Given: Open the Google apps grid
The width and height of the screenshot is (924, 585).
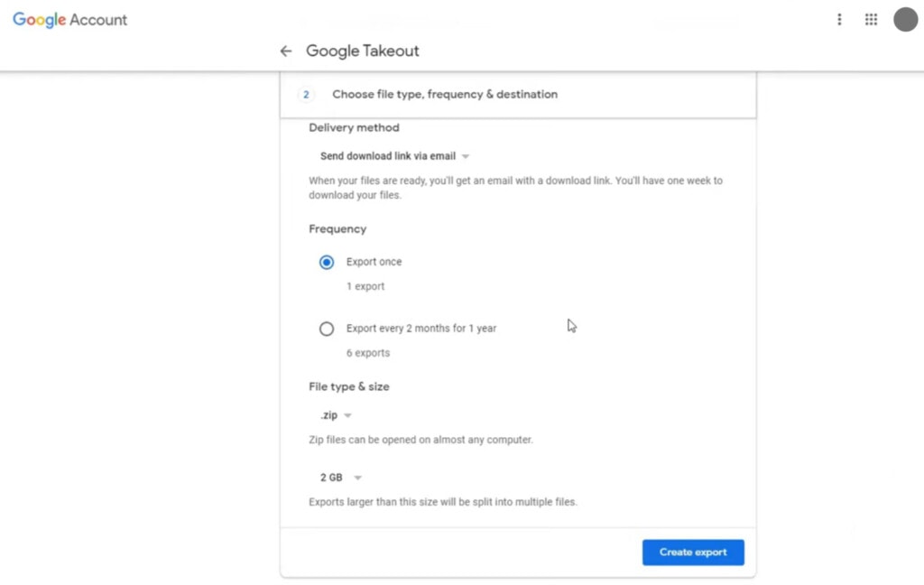Looking at the screenshot, I should pos(871,20).
